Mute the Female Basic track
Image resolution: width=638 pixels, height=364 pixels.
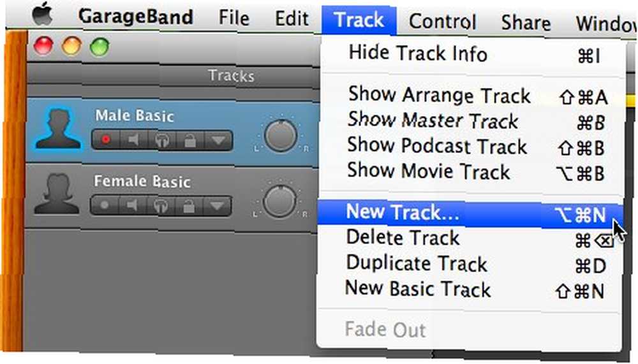point(132,205)
